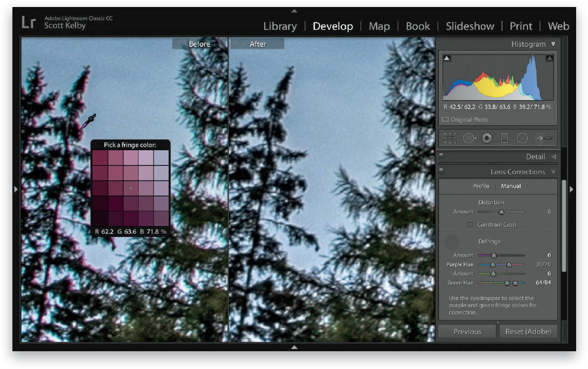
Task: Select the Red Eye Correction tool
Action: pyautogui.click(x=487, y=138)
